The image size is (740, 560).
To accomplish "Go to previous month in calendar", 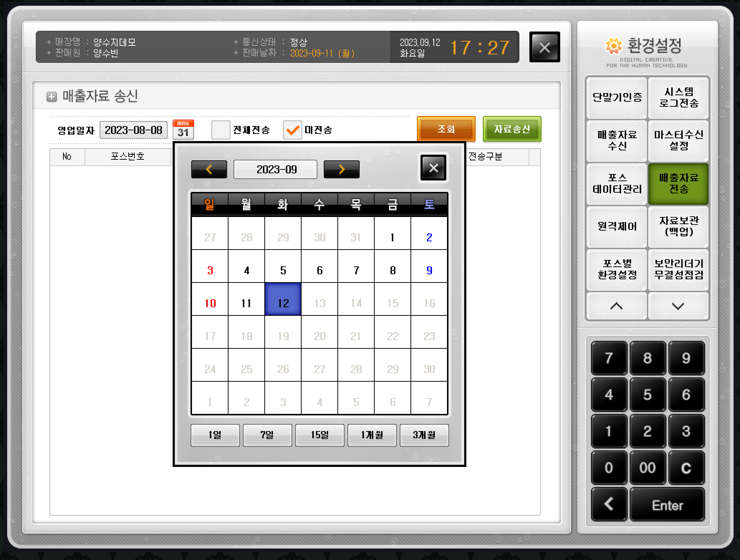I will pos(209,169).
